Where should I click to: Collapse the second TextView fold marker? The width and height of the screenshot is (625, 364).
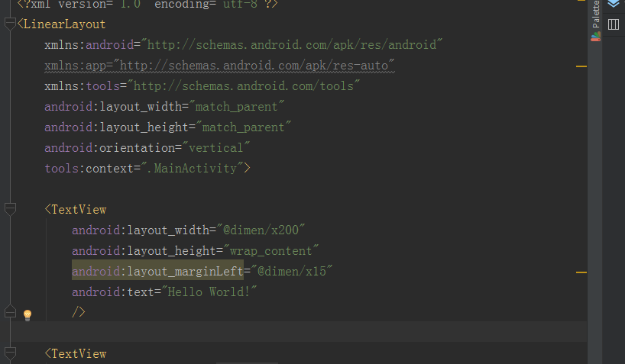point(10,353)
